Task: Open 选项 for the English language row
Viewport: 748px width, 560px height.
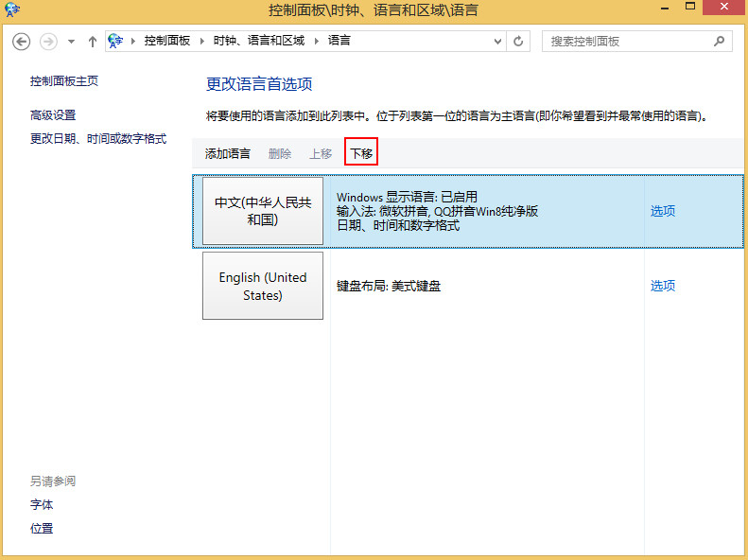Action: click(x=663, y=286)
